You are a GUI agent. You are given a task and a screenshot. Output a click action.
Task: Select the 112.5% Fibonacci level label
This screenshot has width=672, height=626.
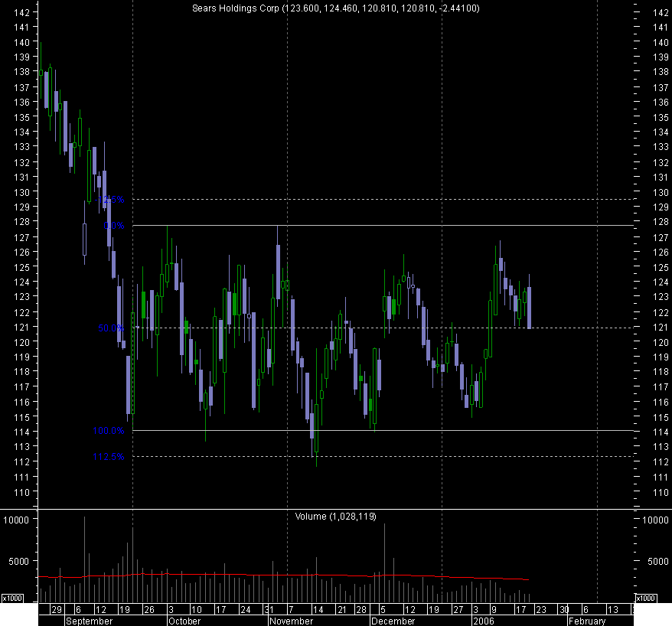coord(109,457)
